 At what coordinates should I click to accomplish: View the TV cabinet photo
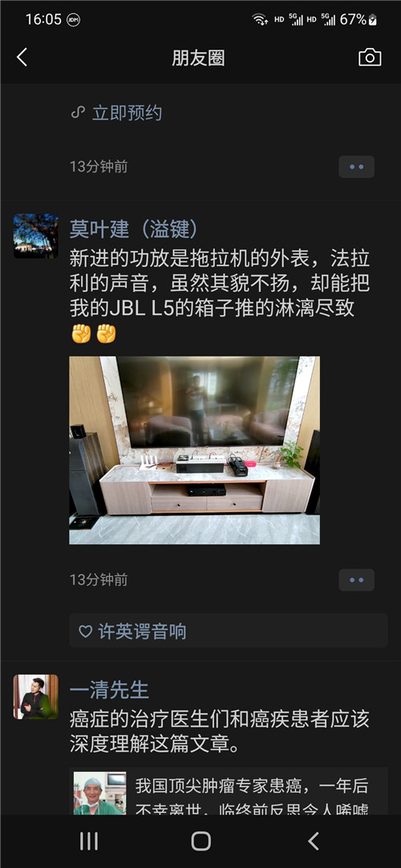coord(194,450)
